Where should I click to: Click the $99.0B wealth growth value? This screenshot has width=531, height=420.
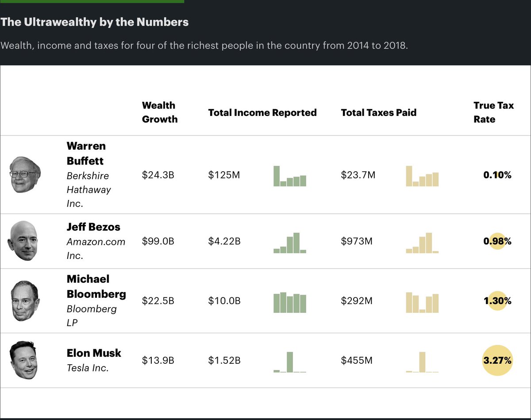[158, 241]
